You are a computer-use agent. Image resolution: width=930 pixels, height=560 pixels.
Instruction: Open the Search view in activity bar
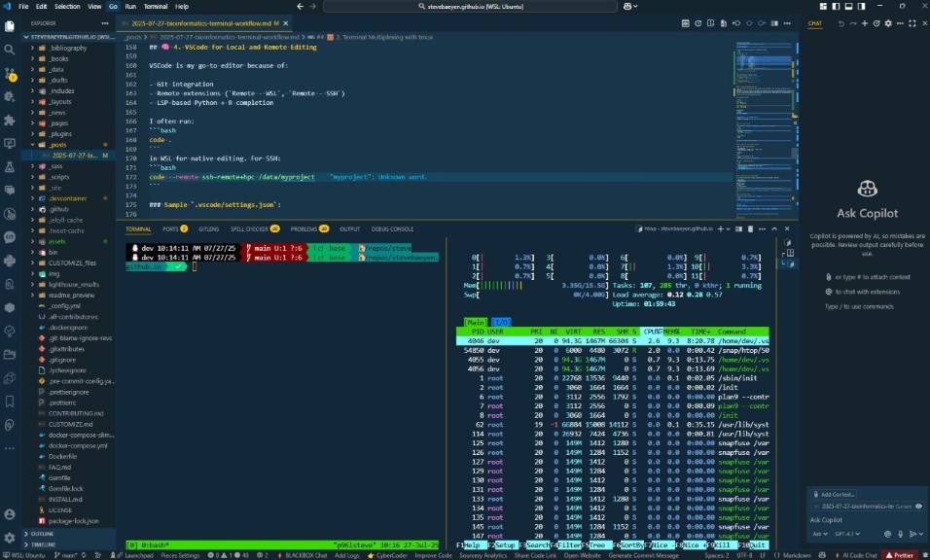tap(10, 50)
